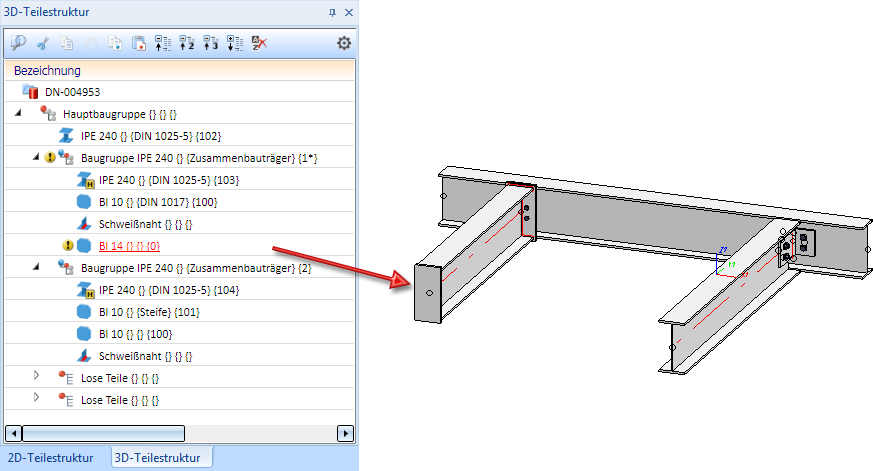This screenshot has height=471, width=873.
Task: Click the copy with reference icon
Action: point(115,43)
